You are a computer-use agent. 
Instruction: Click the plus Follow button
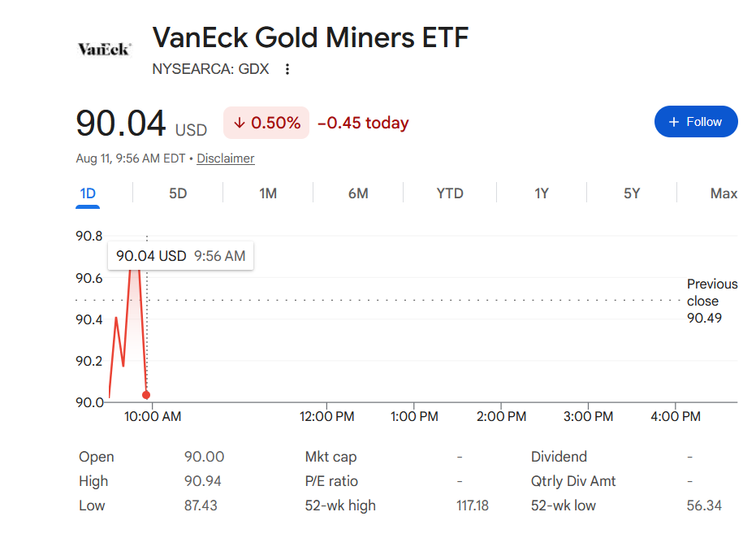[696, 122]
